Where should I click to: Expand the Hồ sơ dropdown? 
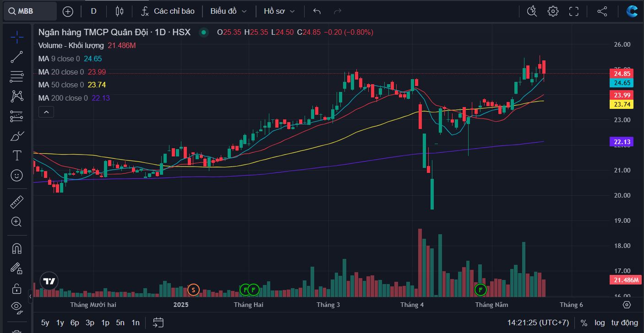click(279, 11)
